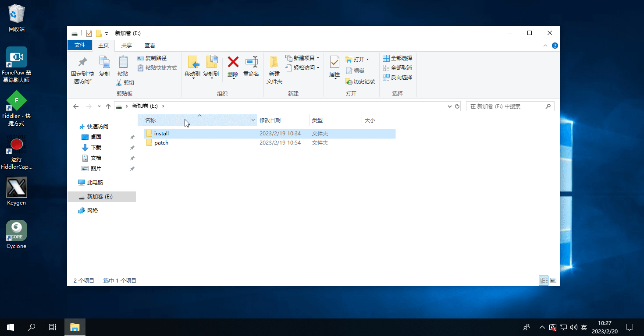Open the Move to (移动到) menu
The image size is (644, 336).
point(192,66)
